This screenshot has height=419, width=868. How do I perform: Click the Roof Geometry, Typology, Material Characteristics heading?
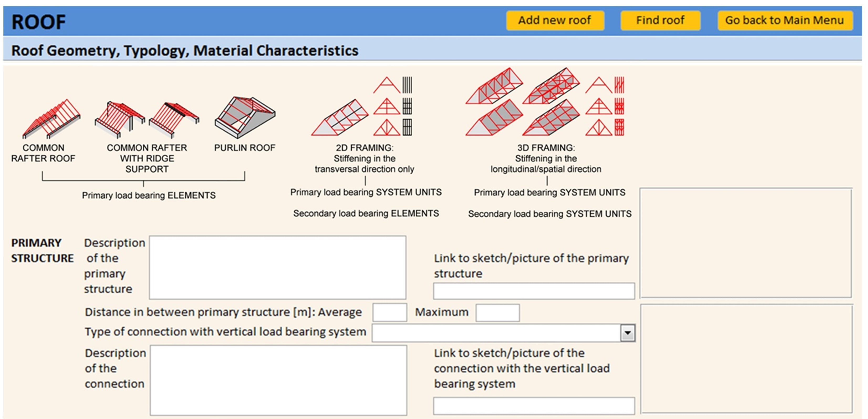(185, 51)
